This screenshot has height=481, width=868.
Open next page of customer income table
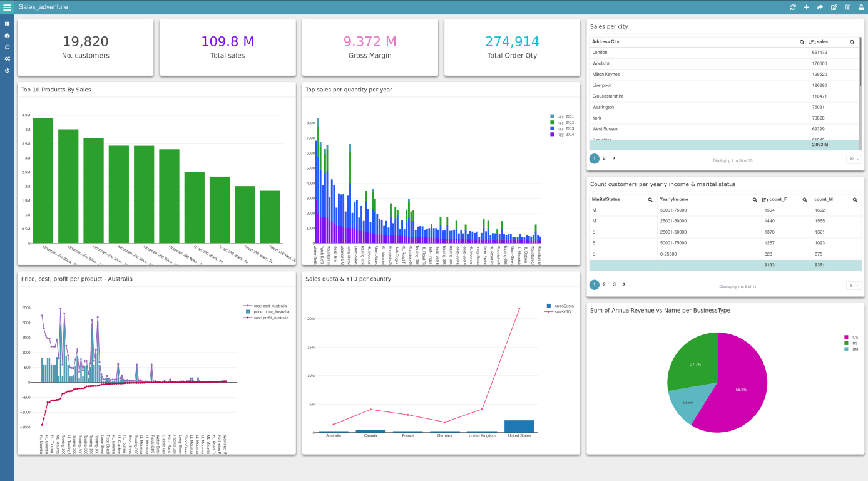(625, 284)
